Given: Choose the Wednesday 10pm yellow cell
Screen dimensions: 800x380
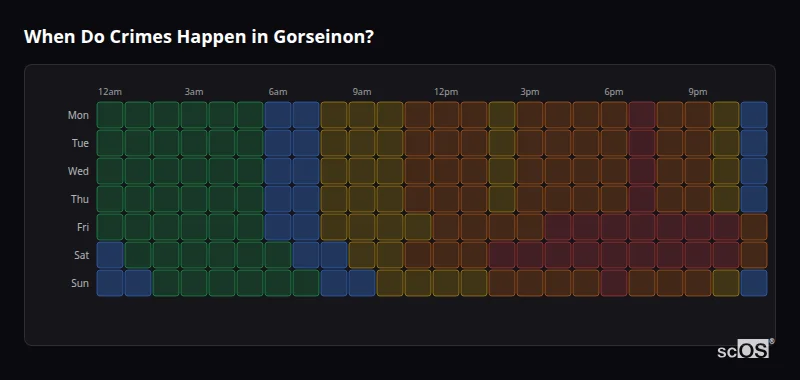Looking at the screenshot, I should 726,171.
